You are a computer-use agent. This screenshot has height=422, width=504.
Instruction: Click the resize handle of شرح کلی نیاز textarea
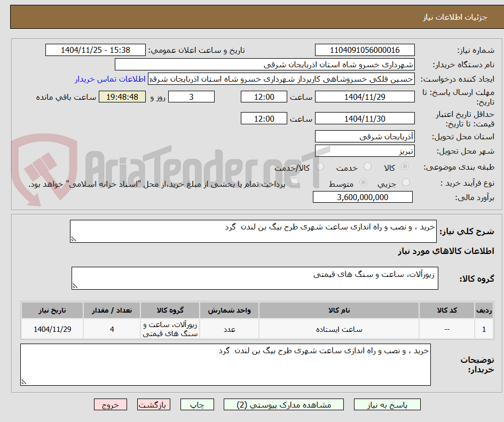click(73, 239)
